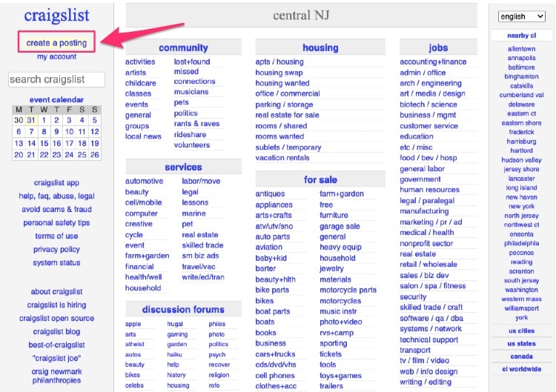The height and width of the screenshot is (392, 556).
Task: Open software / qa / dba jobs
Action: tap(431, 319)
